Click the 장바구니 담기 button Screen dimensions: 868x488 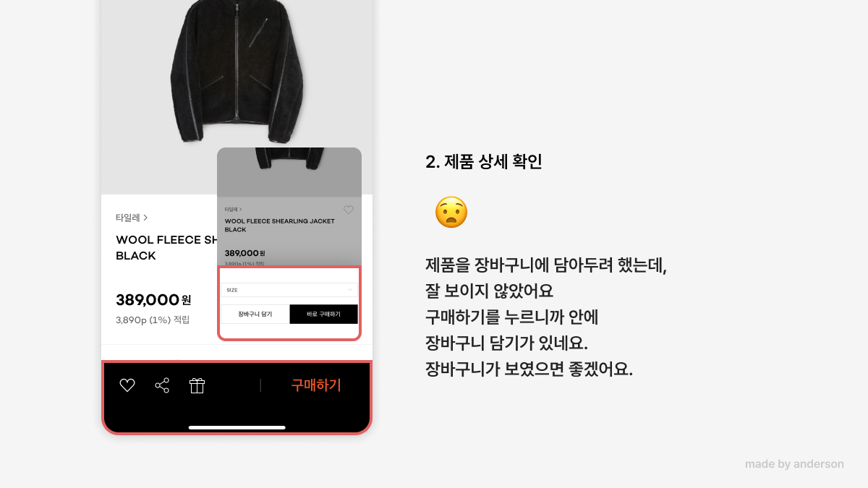[255, 314]
